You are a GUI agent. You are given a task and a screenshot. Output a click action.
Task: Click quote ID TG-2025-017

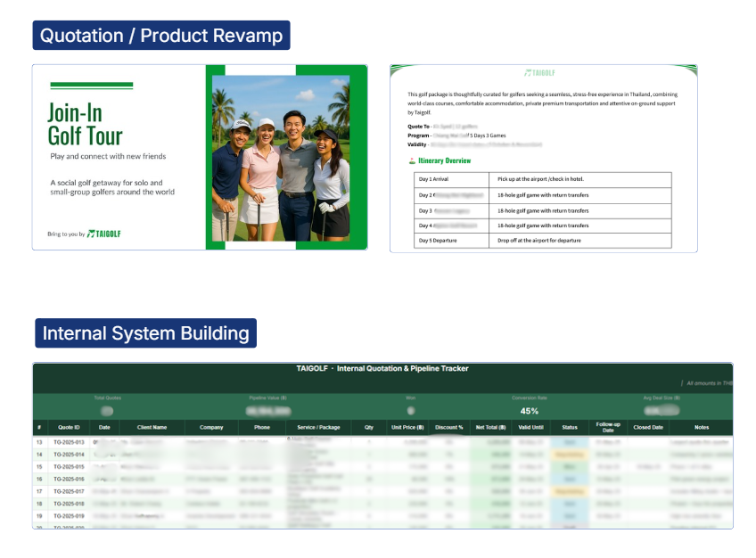point(69,491)
